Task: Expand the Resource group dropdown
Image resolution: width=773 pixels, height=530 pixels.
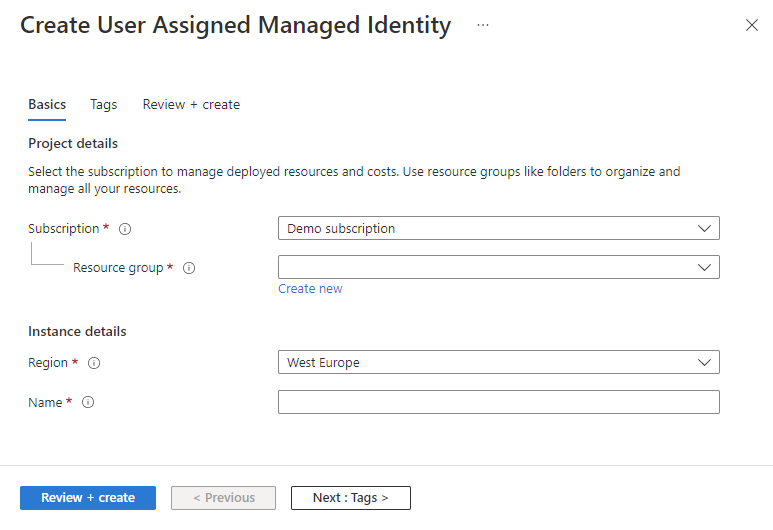Action: [499, 267]
